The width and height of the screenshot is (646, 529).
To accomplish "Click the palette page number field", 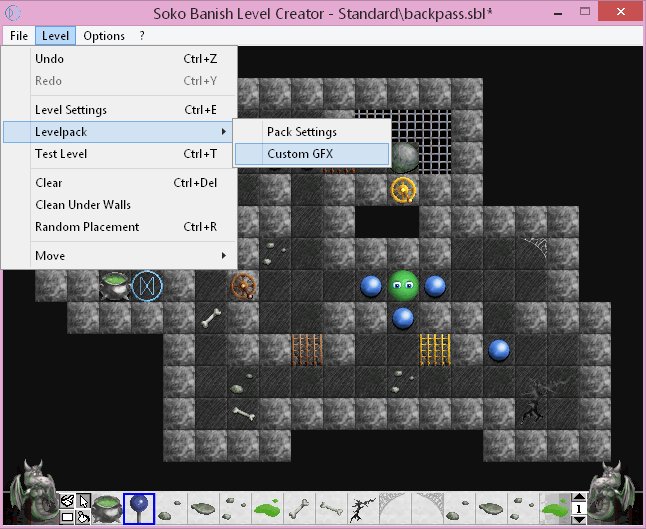I will tap(579, 509).
